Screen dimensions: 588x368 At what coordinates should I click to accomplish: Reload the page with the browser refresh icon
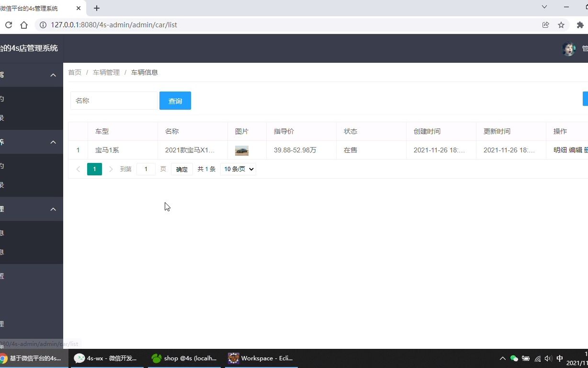coord(9,25)
